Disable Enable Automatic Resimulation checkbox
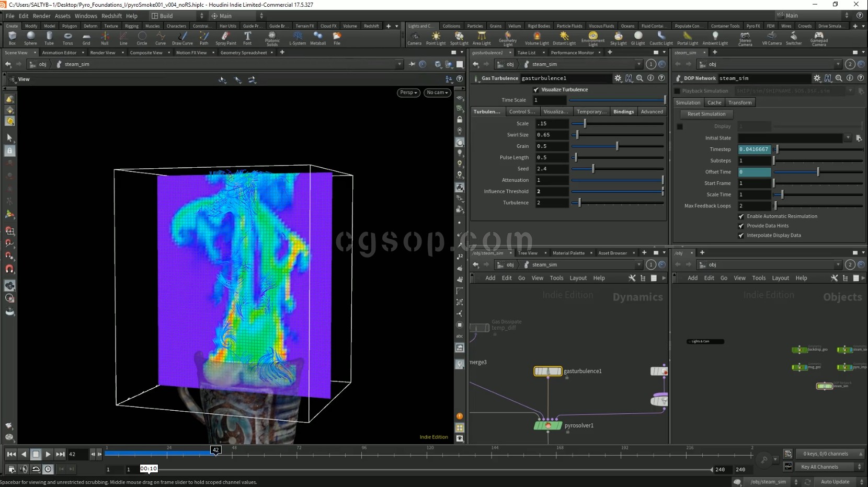The image size is (868, 487). (741, 216)
